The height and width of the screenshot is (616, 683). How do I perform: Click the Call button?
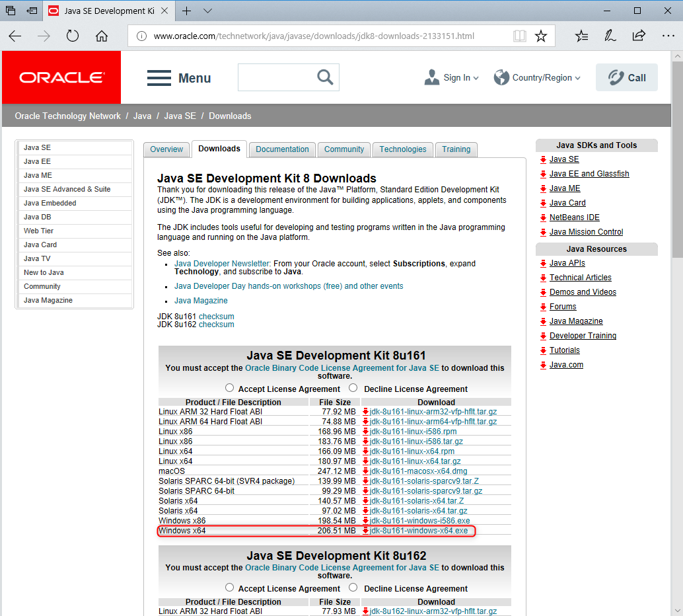click(627, 77)
